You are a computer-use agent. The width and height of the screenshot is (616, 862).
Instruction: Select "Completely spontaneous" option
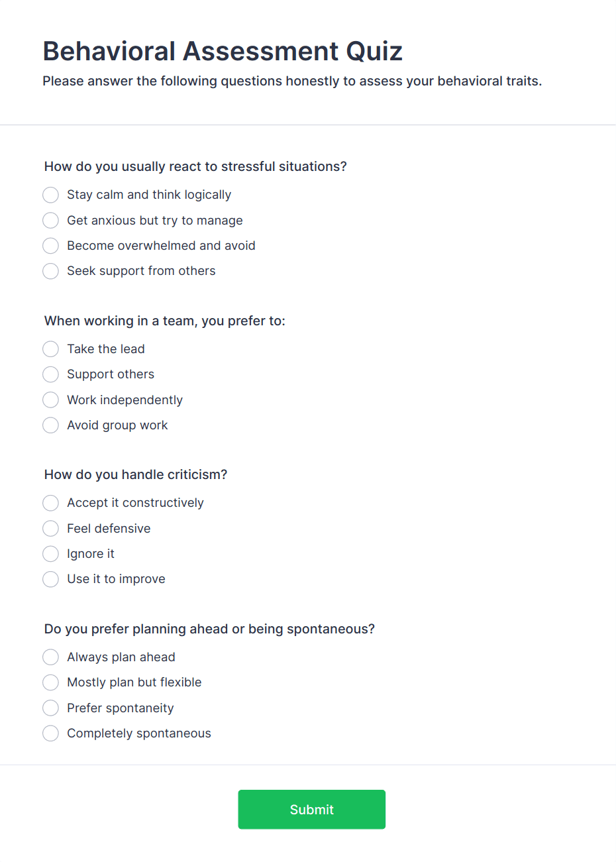(x=50, y=733)
